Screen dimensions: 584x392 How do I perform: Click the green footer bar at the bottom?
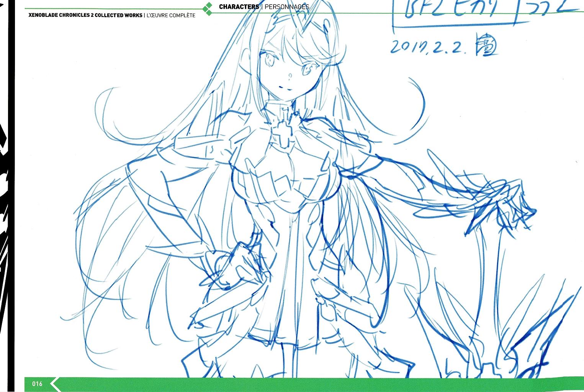(x=306, y=384)
